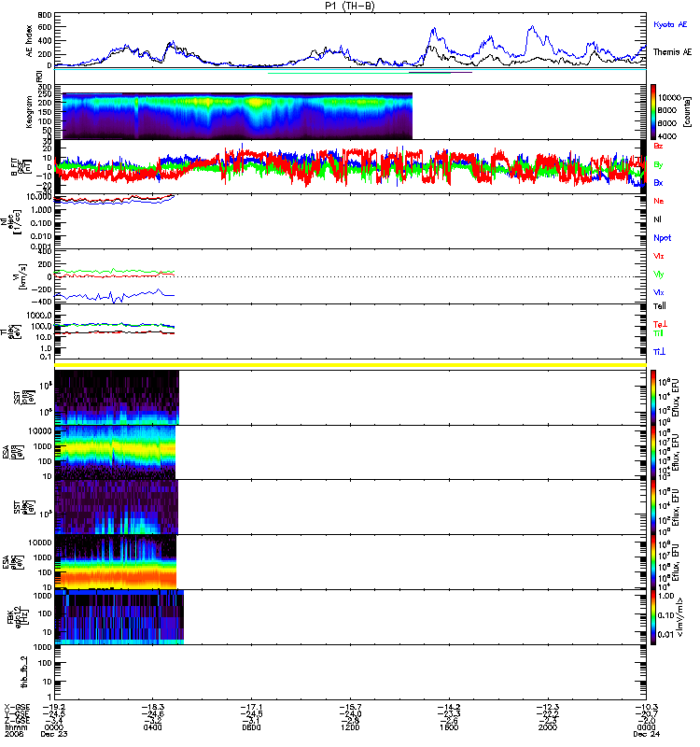
Task: Click the ESA electrons Eflux color scale bar
Action: 653,562
